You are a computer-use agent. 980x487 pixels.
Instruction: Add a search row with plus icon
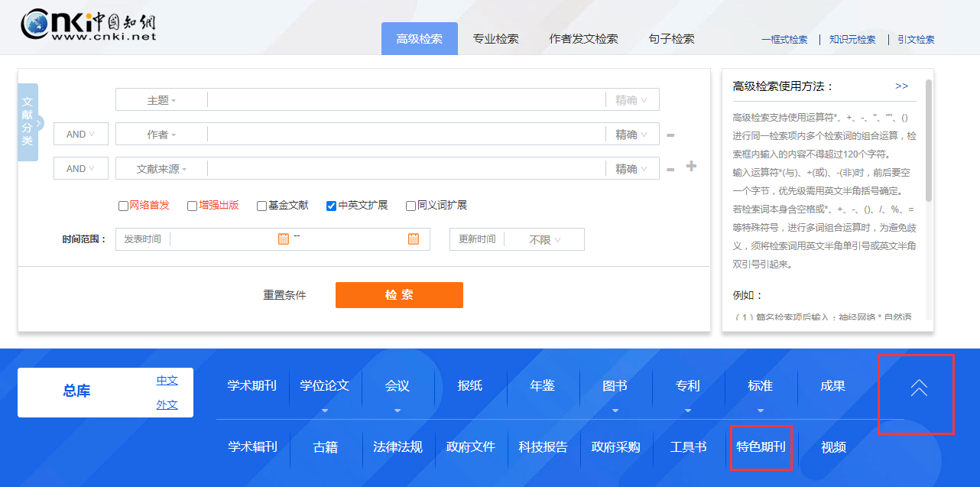[691, 166]
